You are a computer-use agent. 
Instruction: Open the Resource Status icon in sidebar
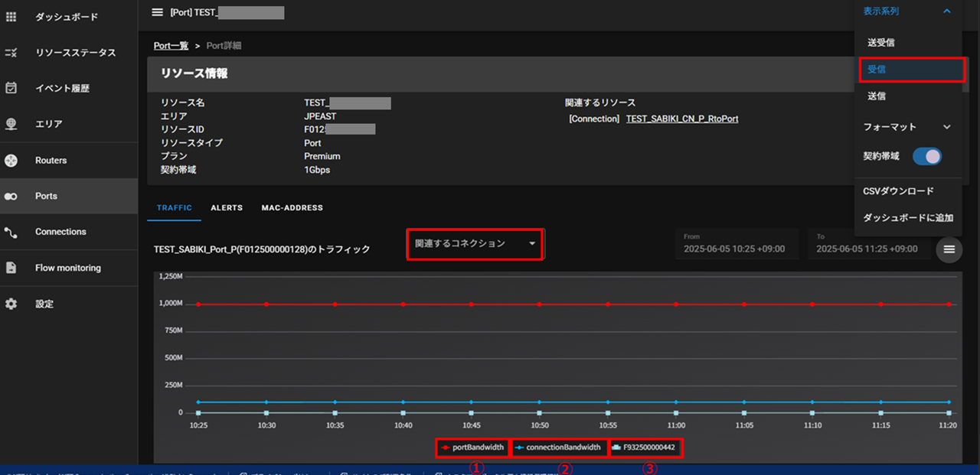click(x=11, y=53)
